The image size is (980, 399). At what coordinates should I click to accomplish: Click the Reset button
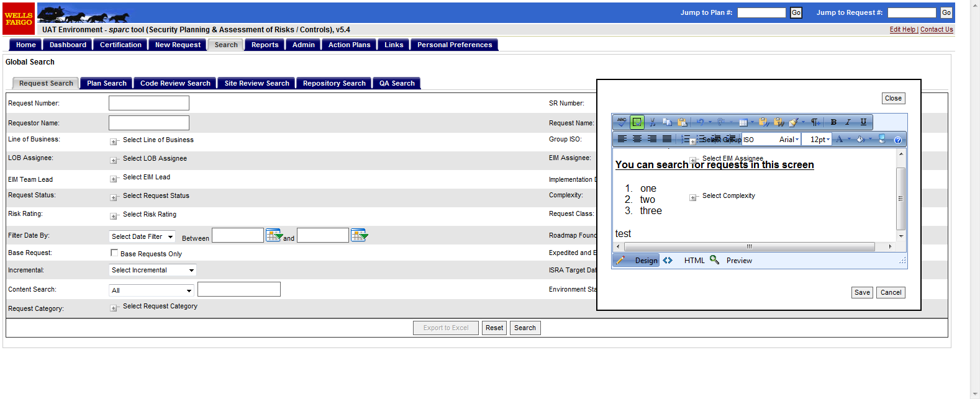494,328
